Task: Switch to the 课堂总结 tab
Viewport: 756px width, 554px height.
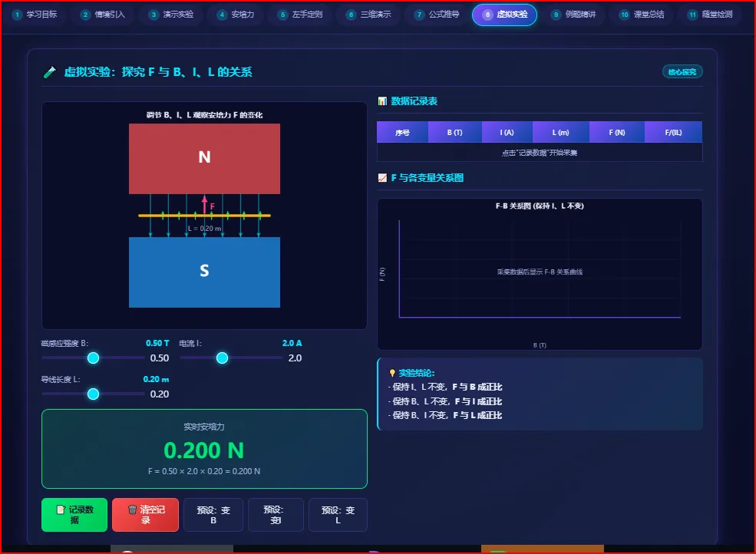Action: click(x=642, y=15)
